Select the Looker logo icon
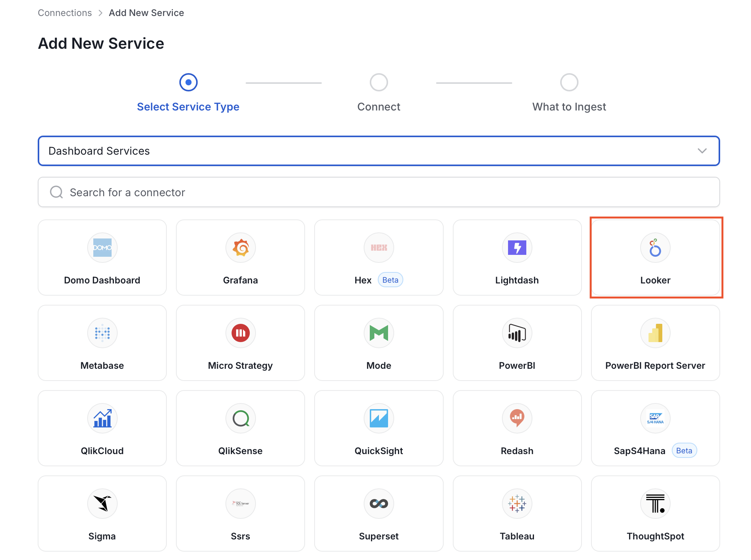This screenshot has height=560, width=751. [x=655, y=248]
